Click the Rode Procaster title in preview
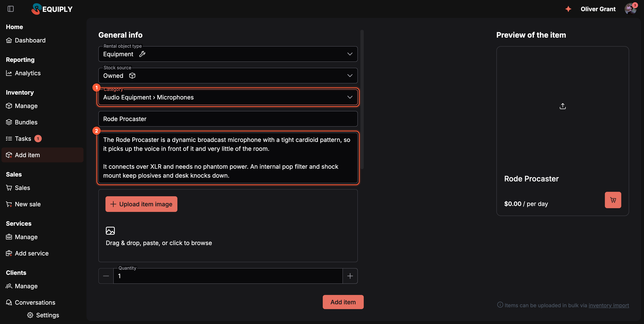 coord(531,179)
